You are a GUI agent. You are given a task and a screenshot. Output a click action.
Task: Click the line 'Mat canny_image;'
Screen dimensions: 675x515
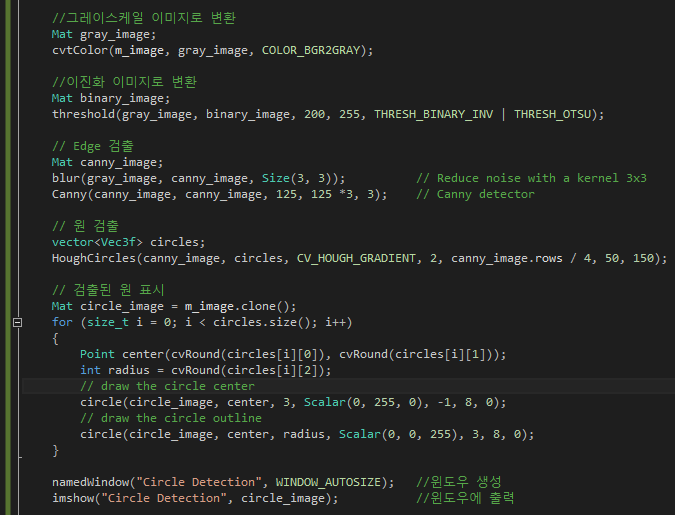[107, 162]
